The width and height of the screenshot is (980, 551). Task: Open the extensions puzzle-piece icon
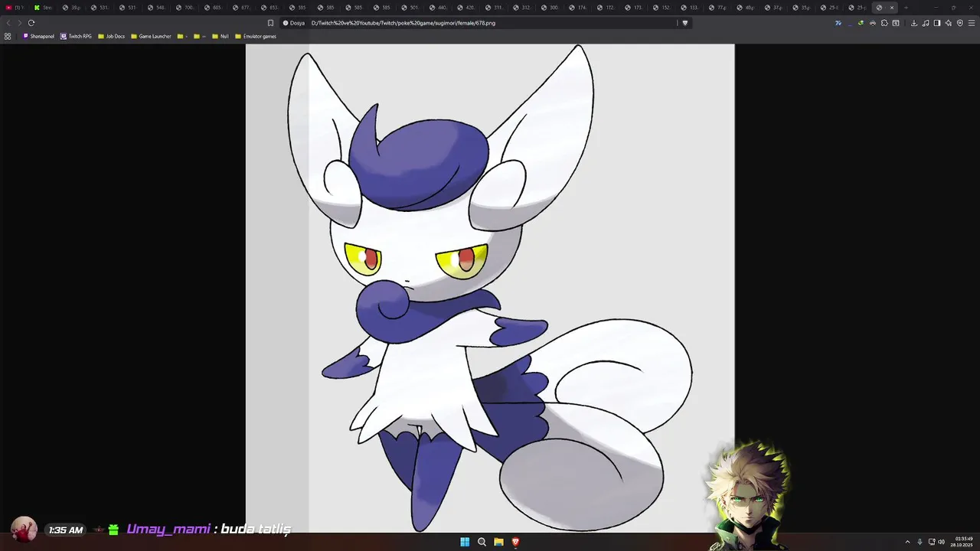click(x=884, y=23)
